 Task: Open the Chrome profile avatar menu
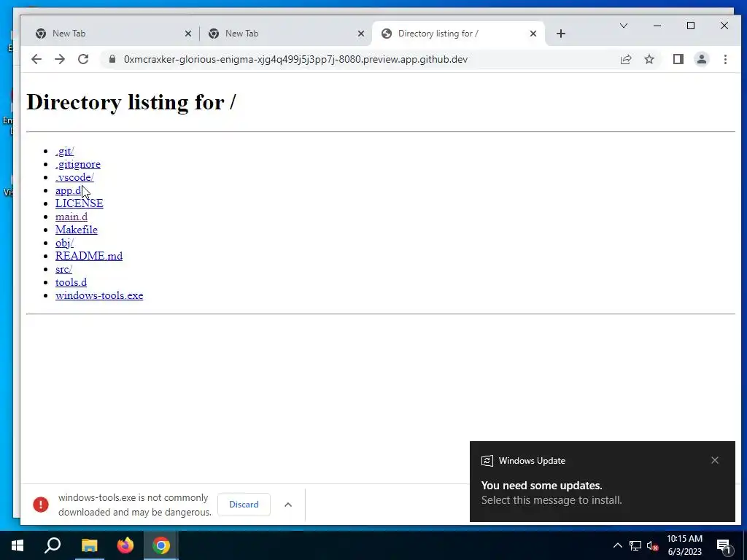702,59
